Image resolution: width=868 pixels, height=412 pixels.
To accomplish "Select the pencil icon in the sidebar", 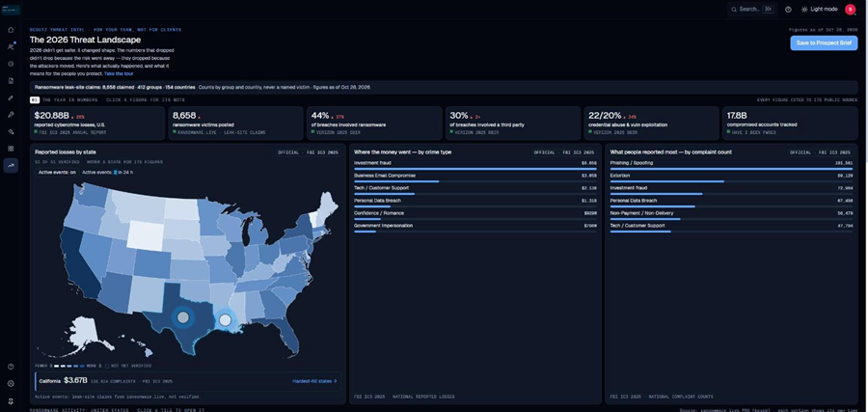I will pos(11,97).
